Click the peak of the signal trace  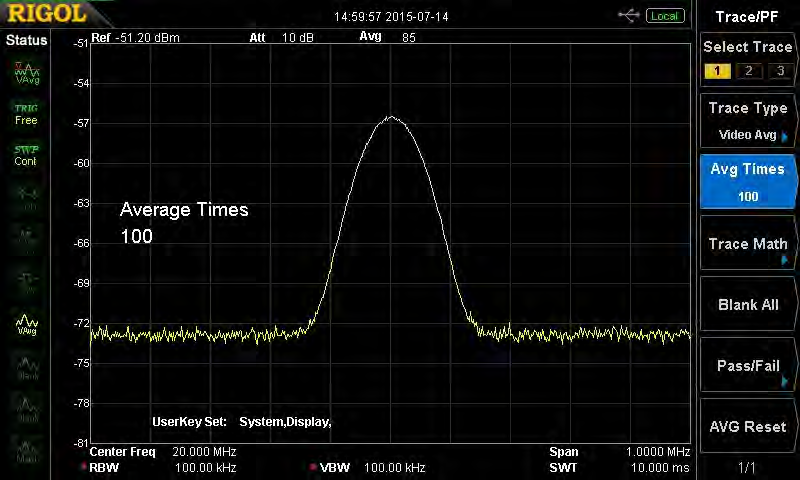[x=391, y=117]
